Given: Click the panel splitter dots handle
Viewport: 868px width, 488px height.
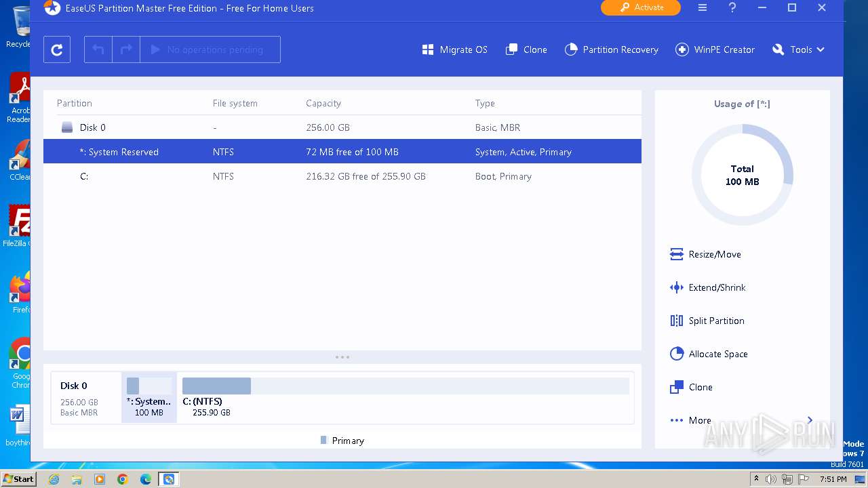Looking at the screenshot, I should click(342, 357).
